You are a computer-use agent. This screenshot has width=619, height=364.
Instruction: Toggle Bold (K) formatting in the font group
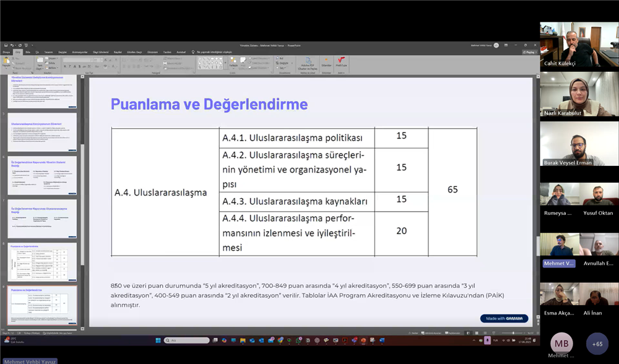pyautogui.click(x=65, y=66)
